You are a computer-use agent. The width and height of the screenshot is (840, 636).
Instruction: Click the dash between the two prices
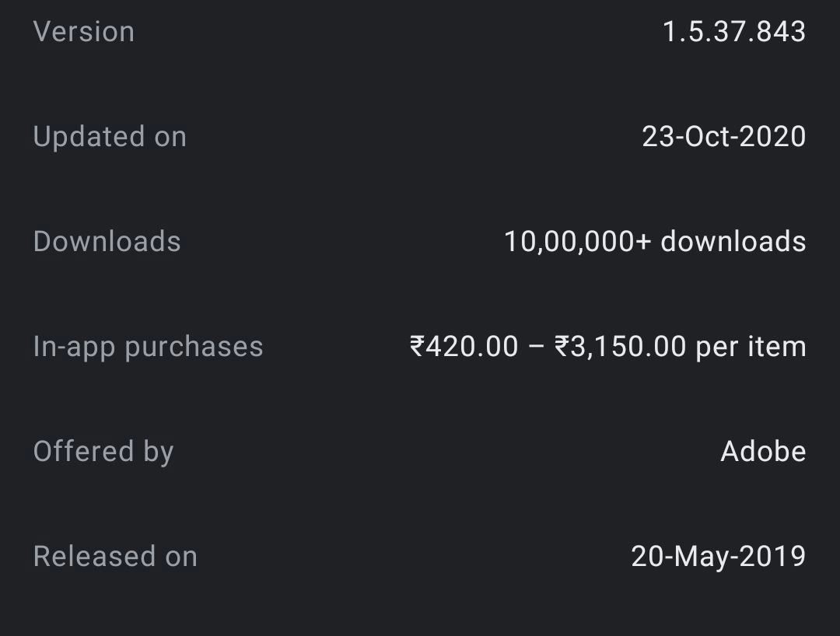[x=536, y=347]
